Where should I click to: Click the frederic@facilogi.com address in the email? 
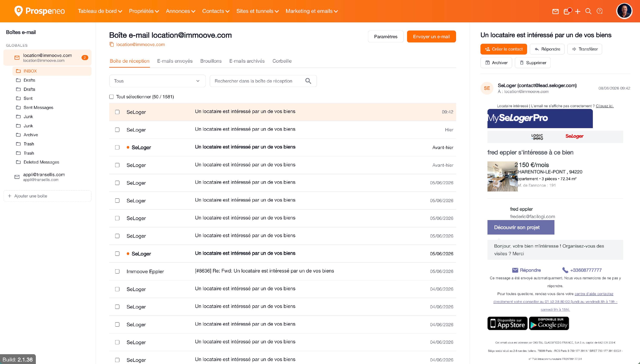click(532, 217)
